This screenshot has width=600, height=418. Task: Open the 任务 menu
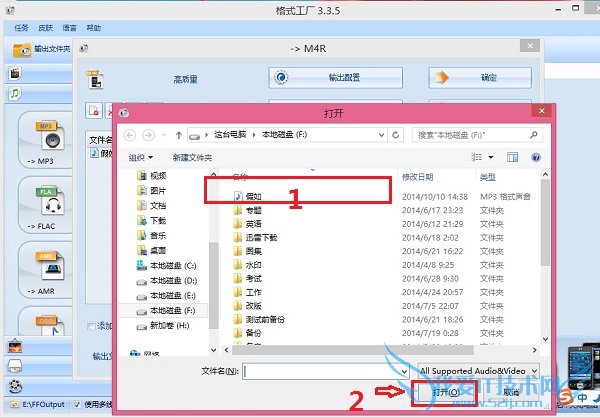coord(21,28)
